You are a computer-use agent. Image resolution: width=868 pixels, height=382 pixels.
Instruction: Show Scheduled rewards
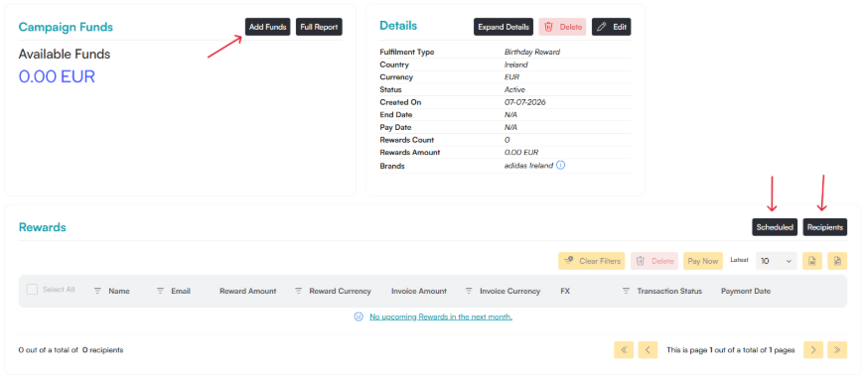pyautogui.click(x=775, y=227)
